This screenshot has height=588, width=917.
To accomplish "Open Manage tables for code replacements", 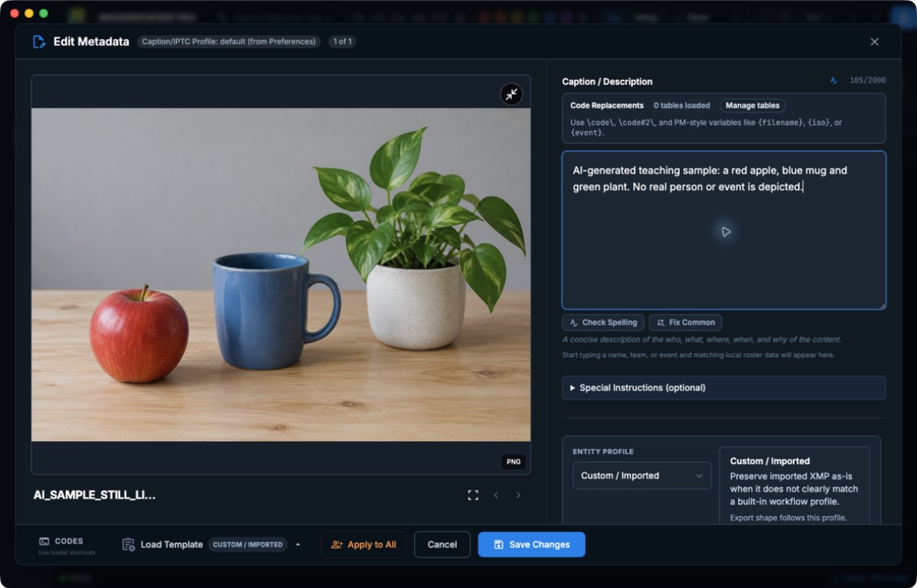I will [752, 106].
